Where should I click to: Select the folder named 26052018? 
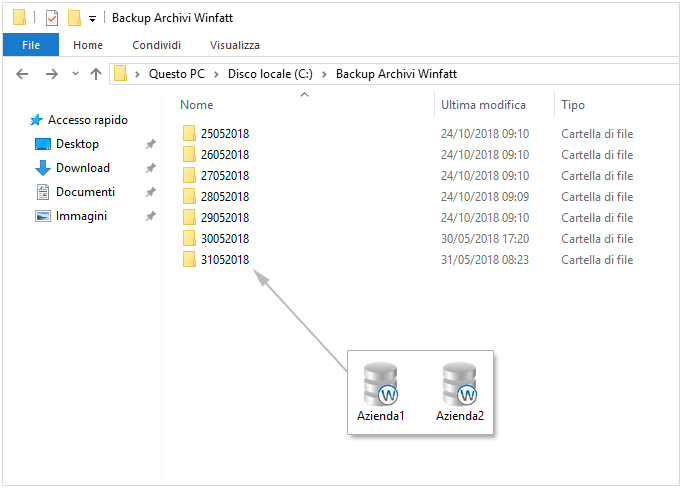coord(225,155)
